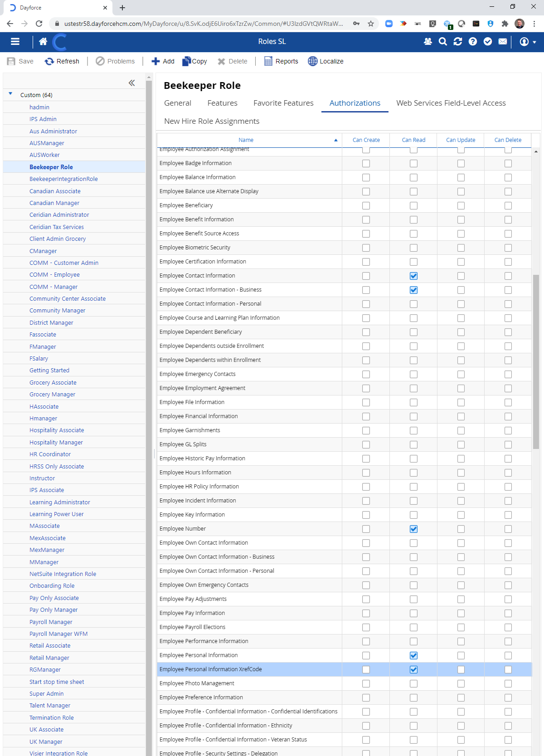Image resolution: width=544 pixels, height=756 pixels.
Task: Open a new browser tab
Action: pos(122,8)
